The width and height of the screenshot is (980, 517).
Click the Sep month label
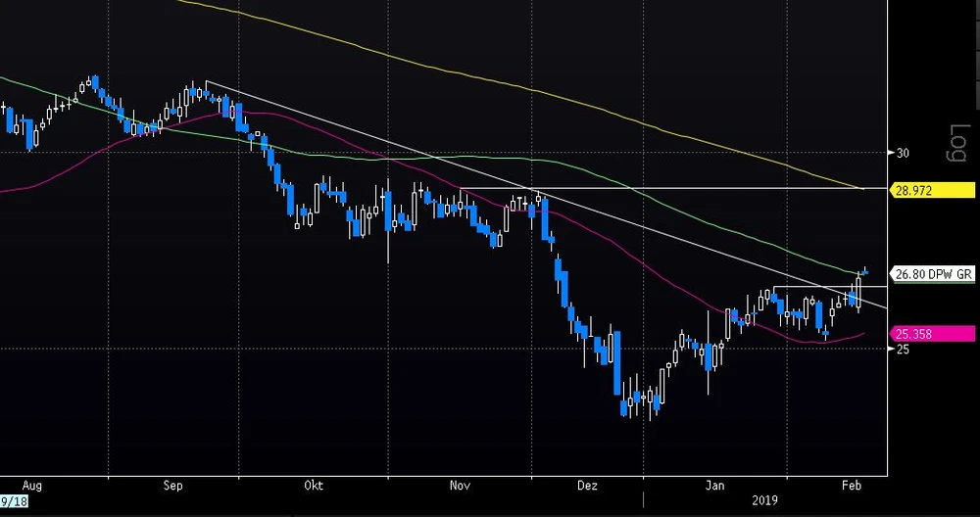point(173,486)
